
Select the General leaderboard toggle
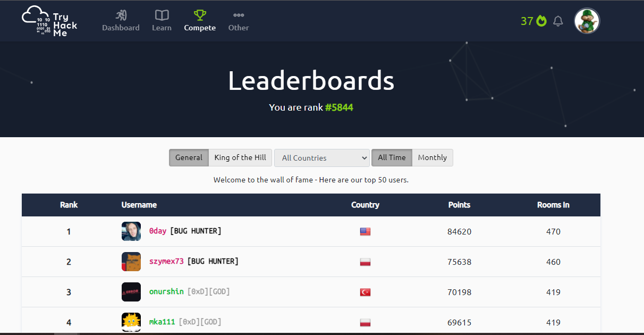[x=189, y=157]
